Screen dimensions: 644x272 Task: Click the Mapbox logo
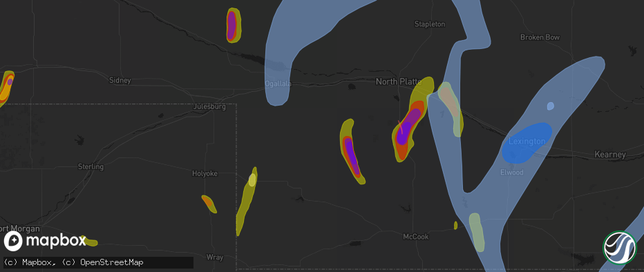45,241
